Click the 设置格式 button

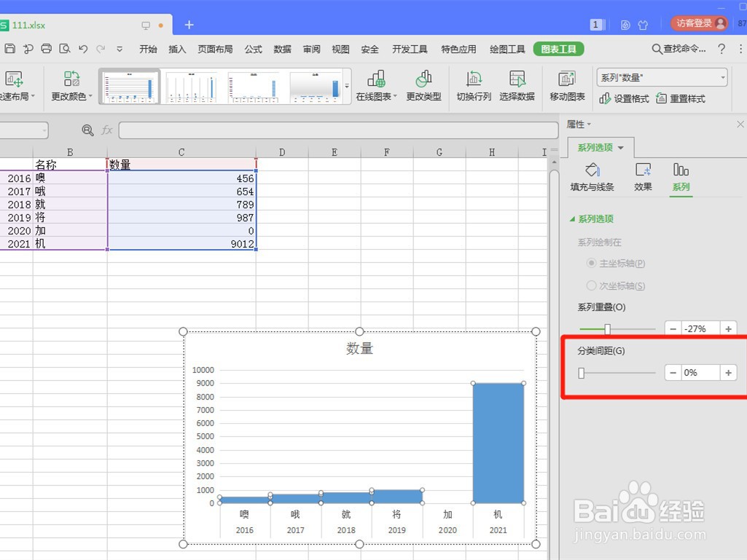pos(624,98)
